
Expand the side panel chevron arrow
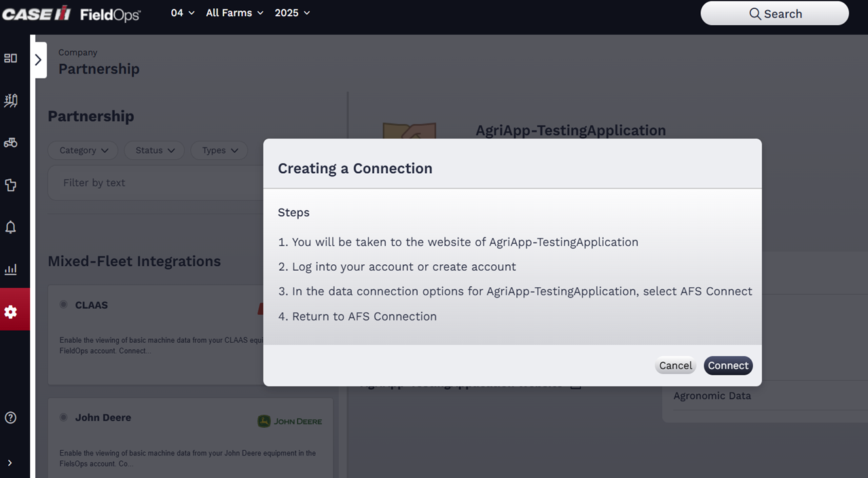click(39, 60)
